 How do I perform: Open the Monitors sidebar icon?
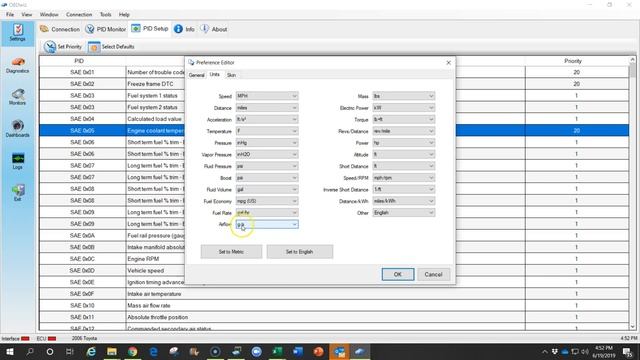18,97
